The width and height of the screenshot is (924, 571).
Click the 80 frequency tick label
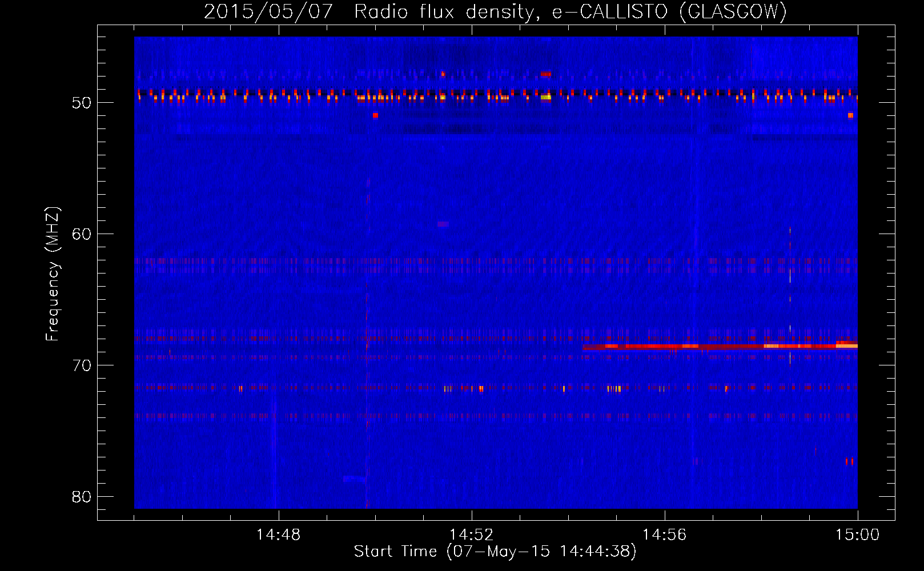coord(82,497)
